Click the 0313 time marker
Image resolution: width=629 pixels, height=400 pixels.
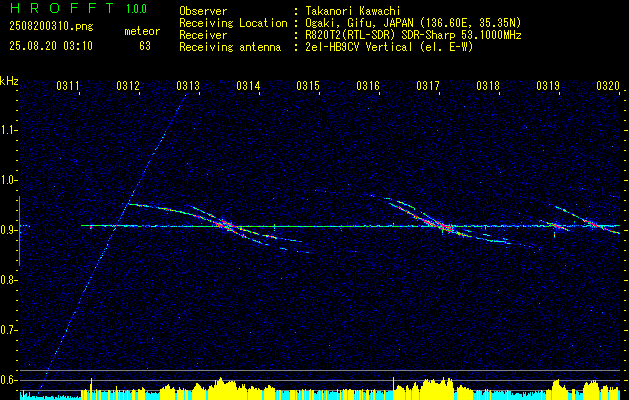188,86
